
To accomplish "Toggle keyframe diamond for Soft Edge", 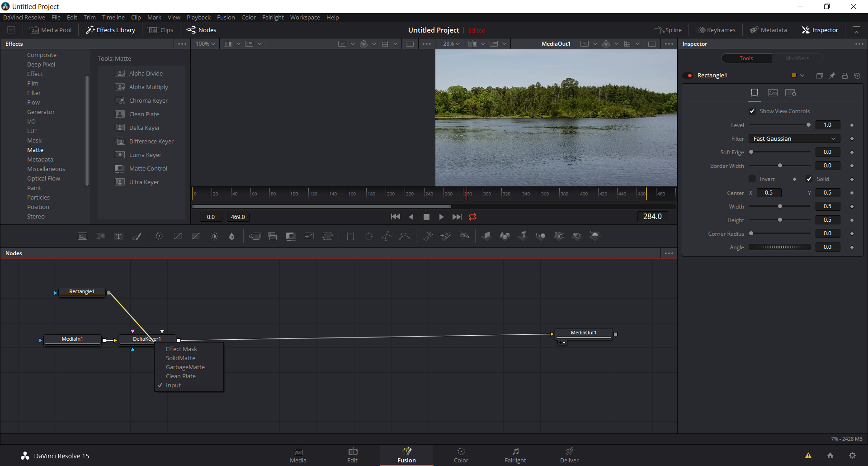I will coord(852,152).
